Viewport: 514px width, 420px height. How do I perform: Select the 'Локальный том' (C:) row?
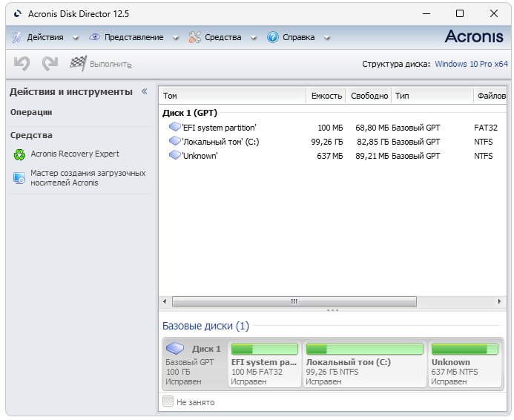tap(333, 142)
